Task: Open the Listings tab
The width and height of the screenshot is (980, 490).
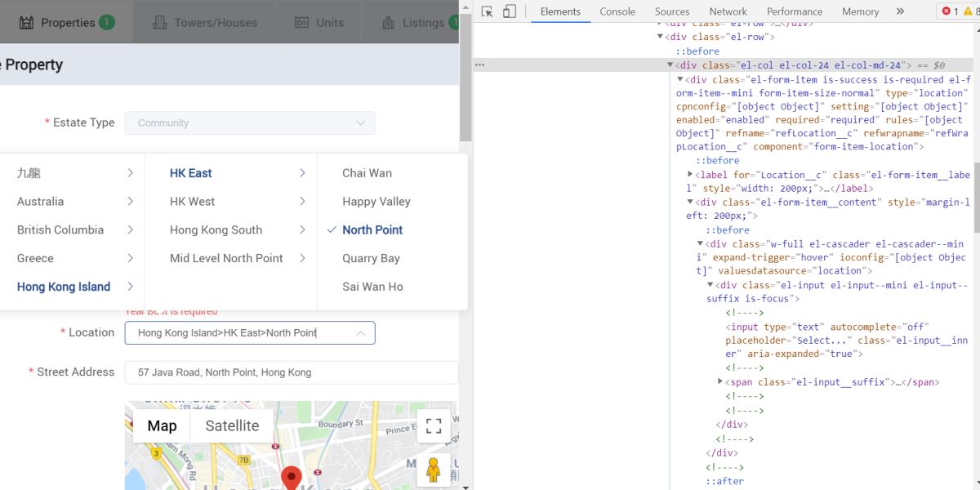Action: pos(411,23)
